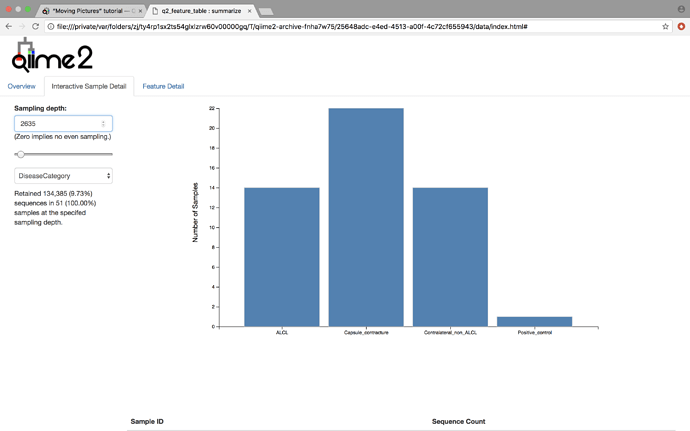Click the browser forward arrow
The image size is (690, 431).
(x=22, y=27)
